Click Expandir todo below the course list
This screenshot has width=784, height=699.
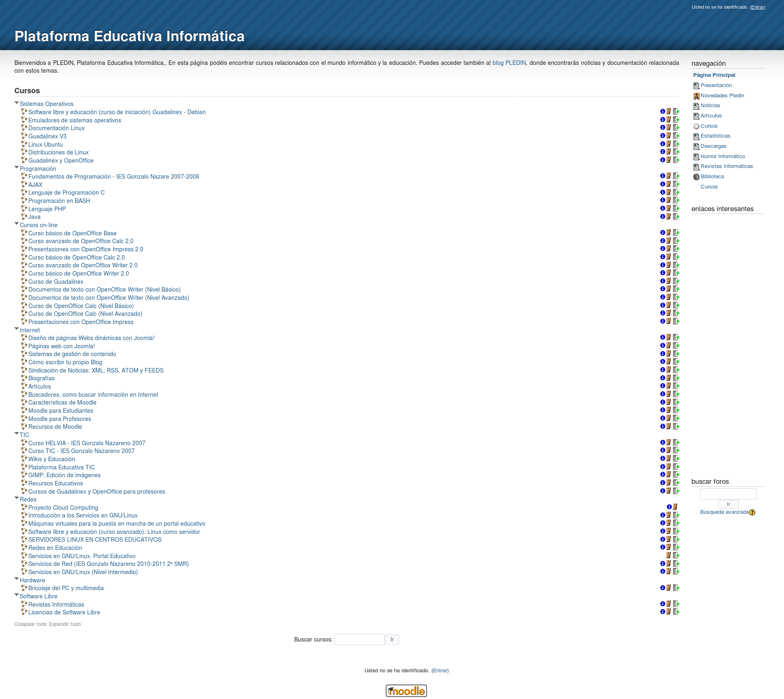click(x=65, y=624)
